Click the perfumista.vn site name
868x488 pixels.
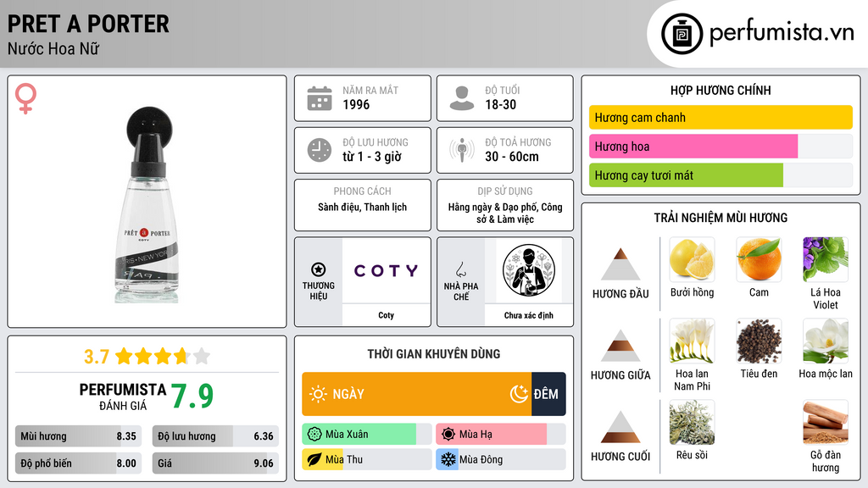782,33
